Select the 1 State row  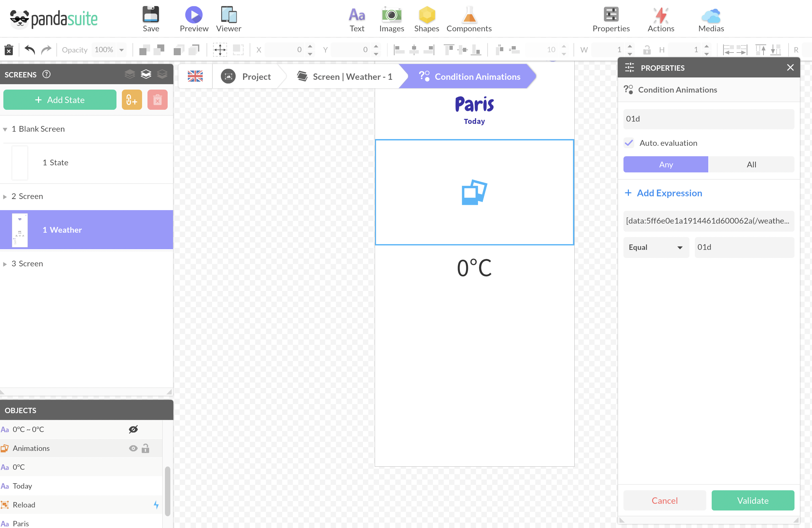pos(86,162)
